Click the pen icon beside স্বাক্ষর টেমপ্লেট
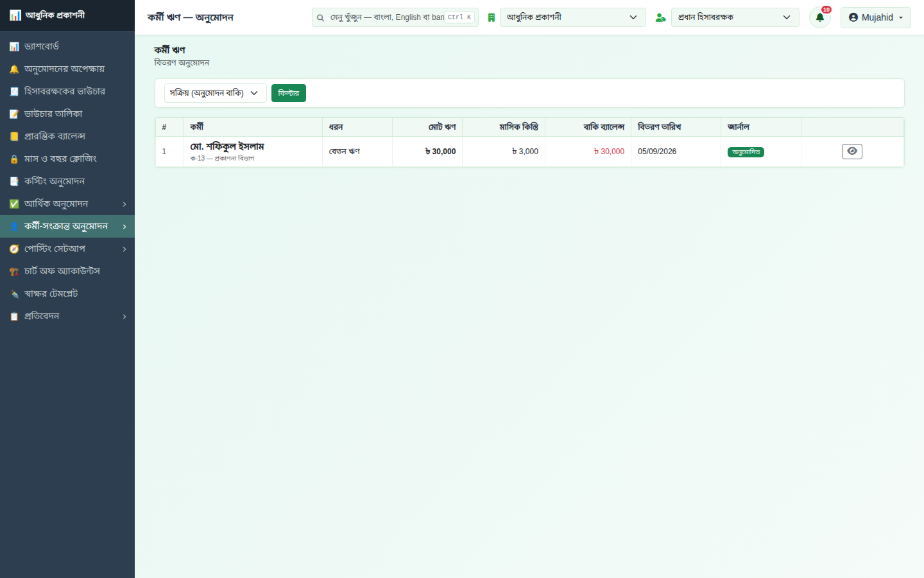924x578 pixels. [x=14, y=294]
